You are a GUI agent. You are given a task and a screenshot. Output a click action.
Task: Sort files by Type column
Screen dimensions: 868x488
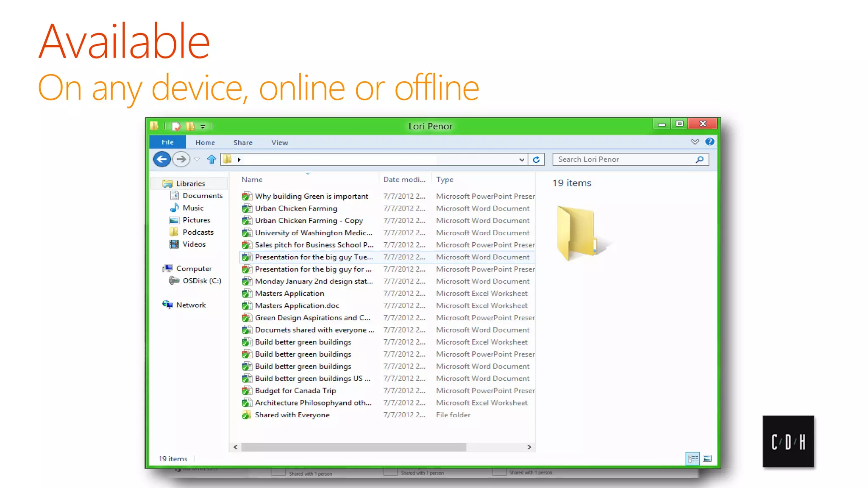445,180
